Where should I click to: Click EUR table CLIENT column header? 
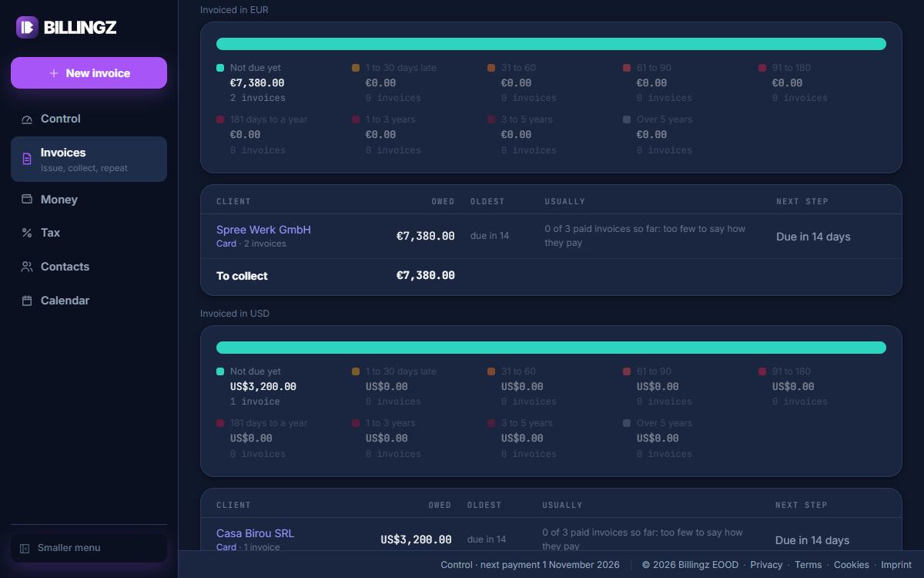[x=233, y=201]
